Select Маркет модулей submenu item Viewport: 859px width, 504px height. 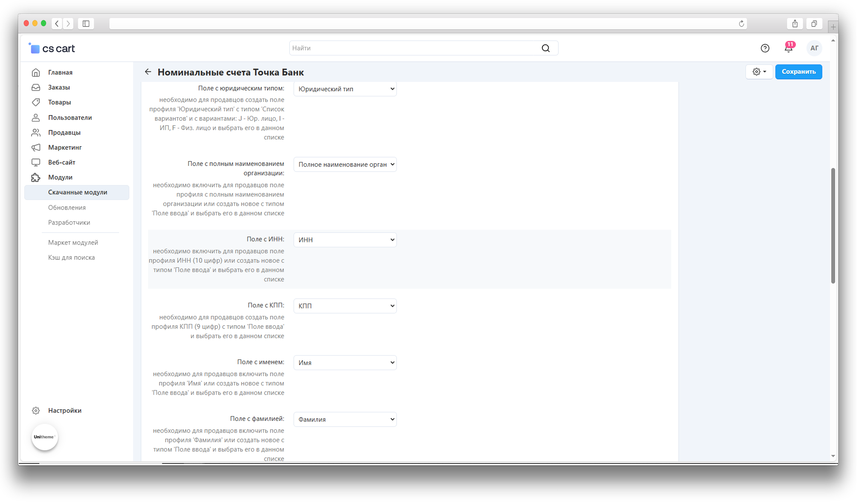[x=73, y=243]
